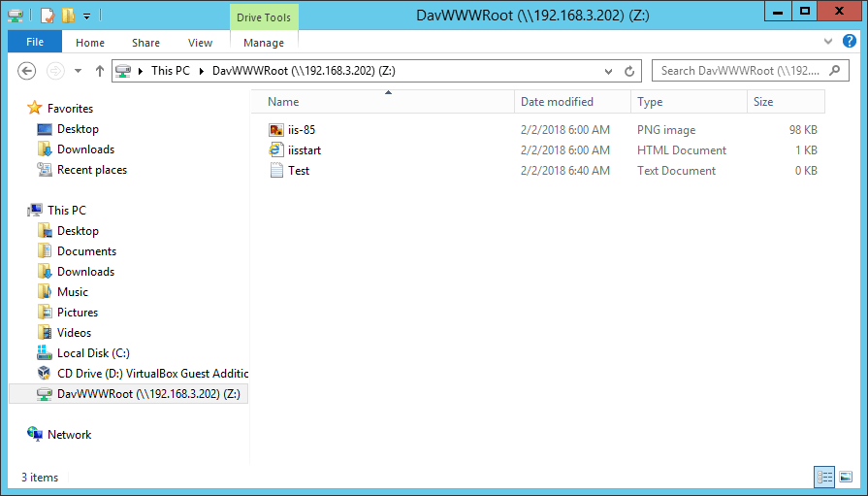Sort files by the Size column
Image resolution: width=868 pixels, height=496 pixels.
pos(786,102)
